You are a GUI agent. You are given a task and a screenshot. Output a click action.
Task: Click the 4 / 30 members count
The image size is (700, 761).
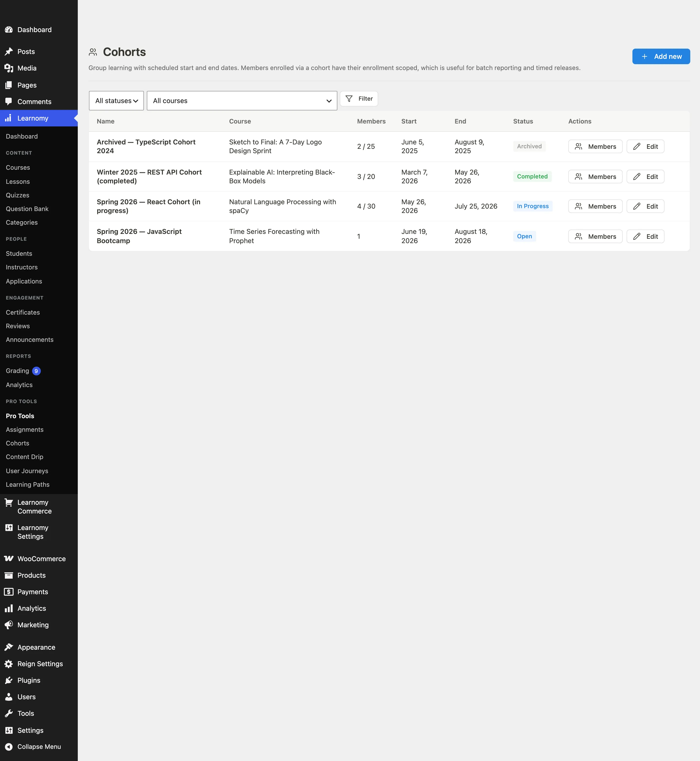pos(366,206)
